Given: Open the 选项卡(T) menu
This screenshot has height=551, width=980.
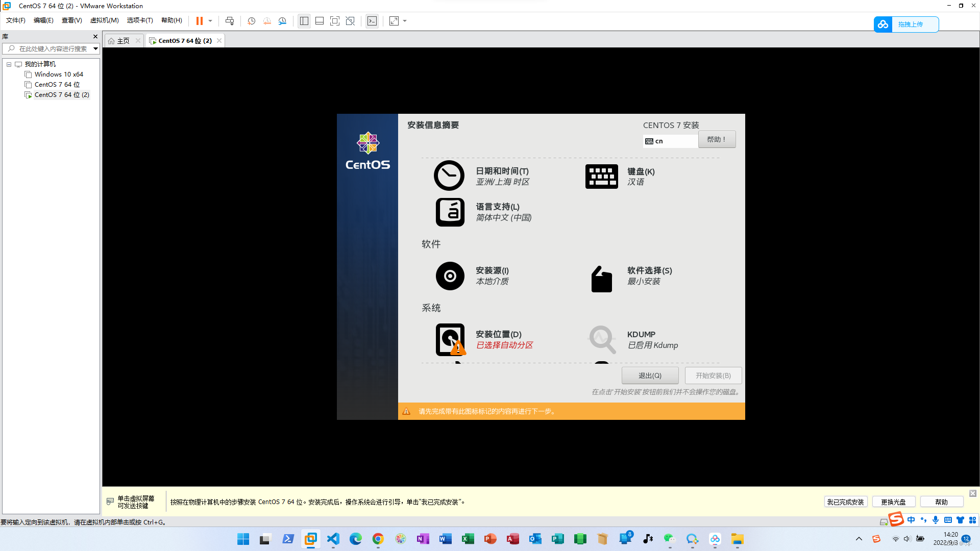Looking at the screenshot, I should (140, 20).
